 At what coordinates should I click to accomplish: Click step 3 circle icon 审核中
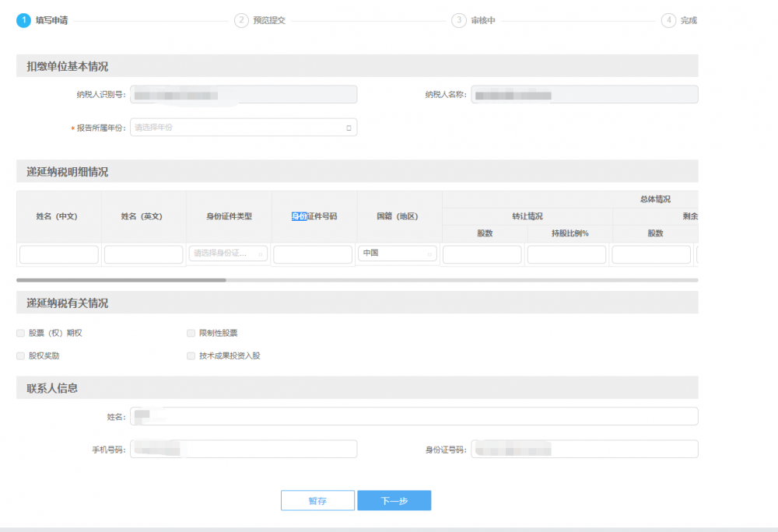pos(459,20)
